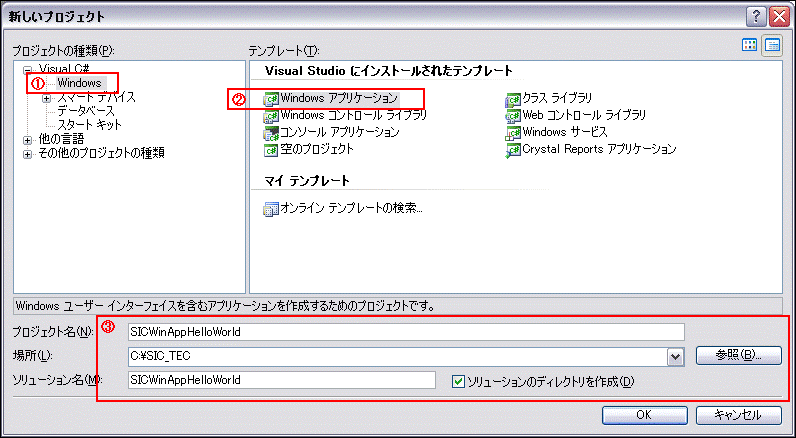Select Windows under Visual C#
796x438 pixels.
79,83
